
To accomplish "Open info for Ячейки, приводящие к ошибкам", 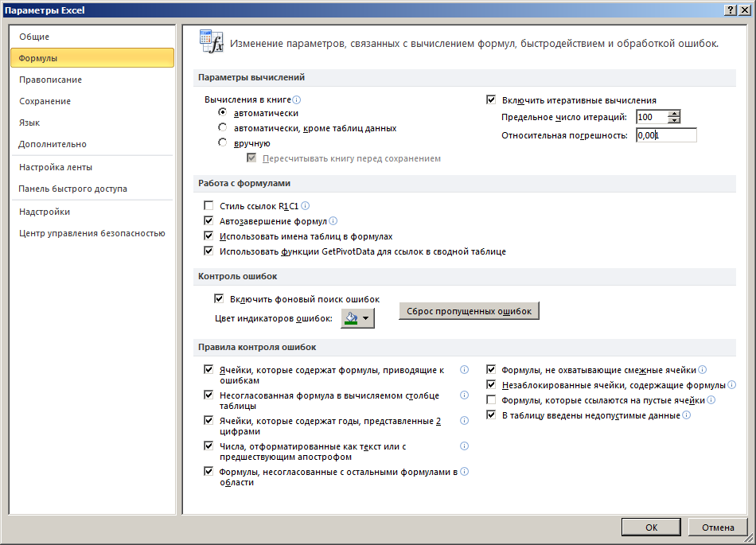I will (464, 370).
